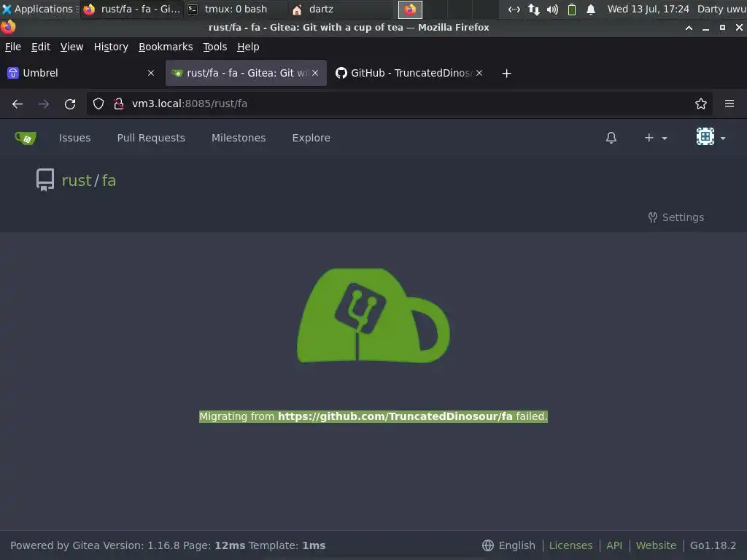Select the rust/fa Gitea tab
This screenshot has width=747, height=560.
246,73
